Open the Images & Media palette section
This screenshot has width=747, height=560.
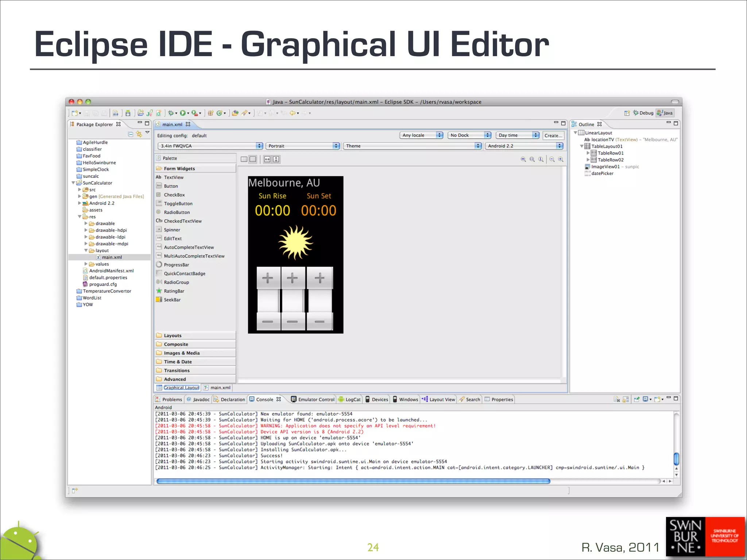click(x=195, y=353)
